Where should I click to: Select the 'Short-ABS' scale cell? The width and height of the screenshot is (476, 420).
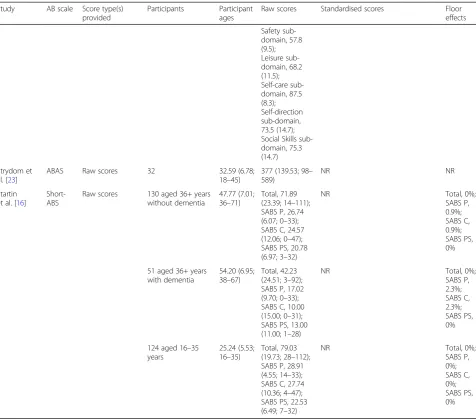pos(56,198)
